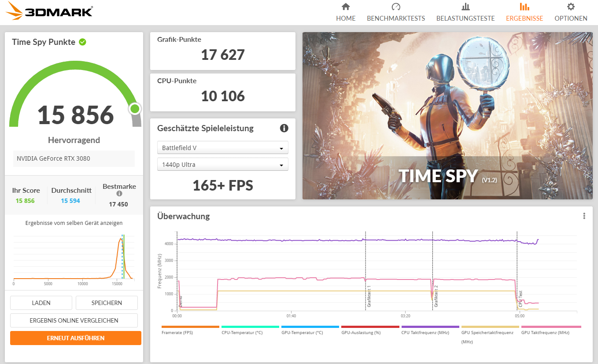Click the Optionen gear icon

point(571,7)
